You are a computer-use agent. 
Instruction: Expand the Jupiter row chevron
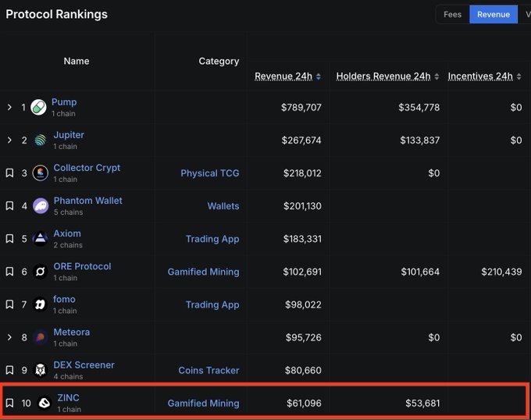click(9, 140)
